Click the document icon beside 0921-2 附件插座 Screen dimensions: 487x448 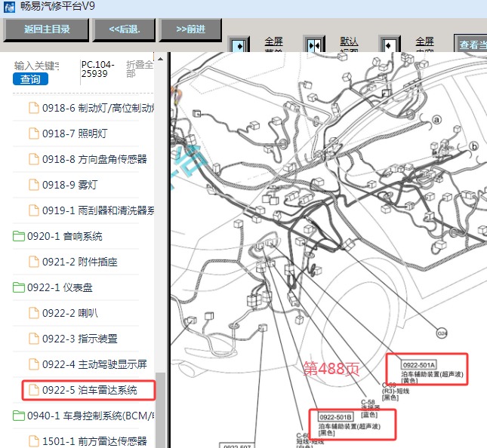coord(34,262)
